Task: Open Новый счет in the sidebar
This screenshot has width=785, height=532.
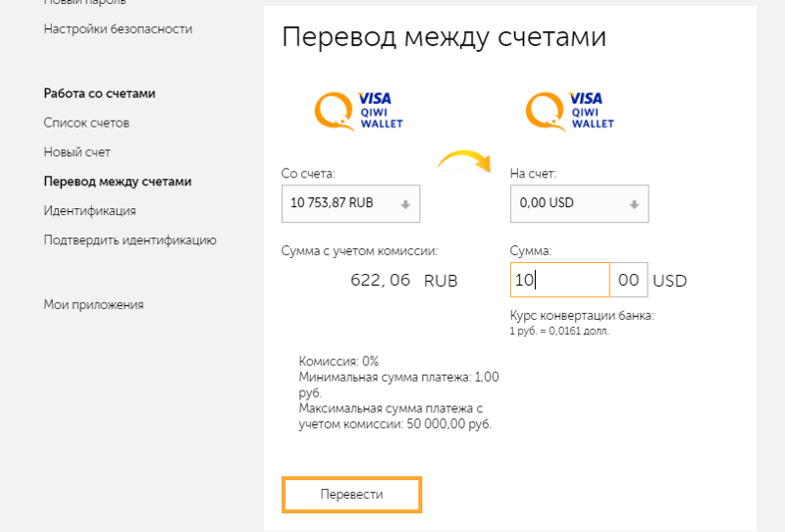Action: (x=78, y=152)
